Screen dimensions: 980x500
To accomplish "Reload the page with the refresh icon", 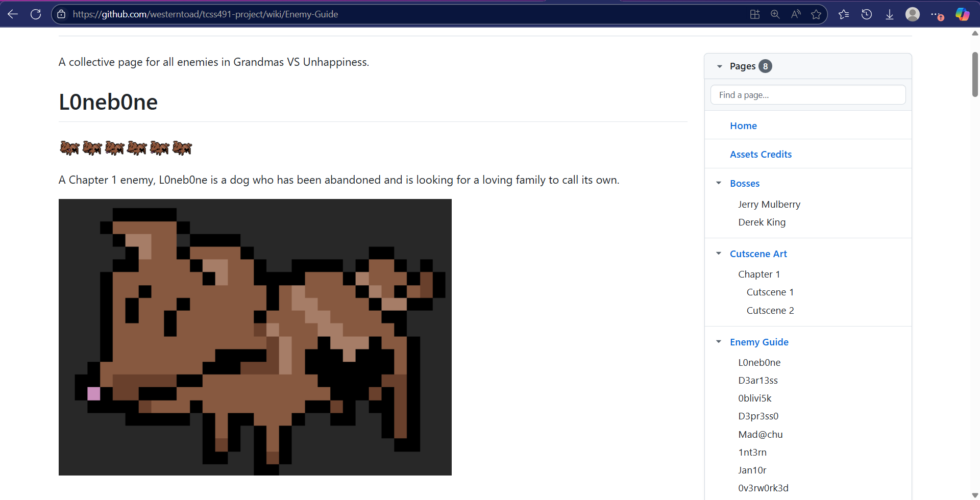I will 36,14.
